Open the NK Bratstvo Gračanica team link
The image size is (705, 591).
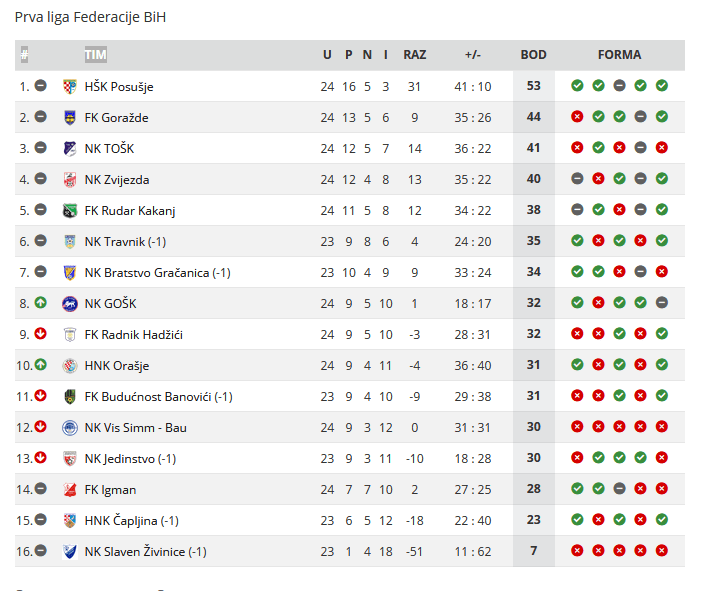tap(157, 273)
